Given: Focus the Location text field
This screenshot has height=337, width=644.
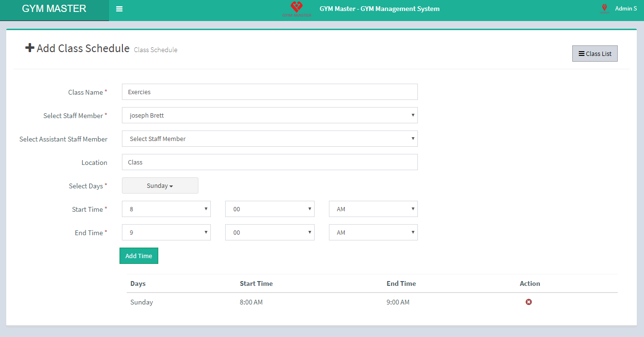Looking at the screenshot, I should [x=270, y=162].
